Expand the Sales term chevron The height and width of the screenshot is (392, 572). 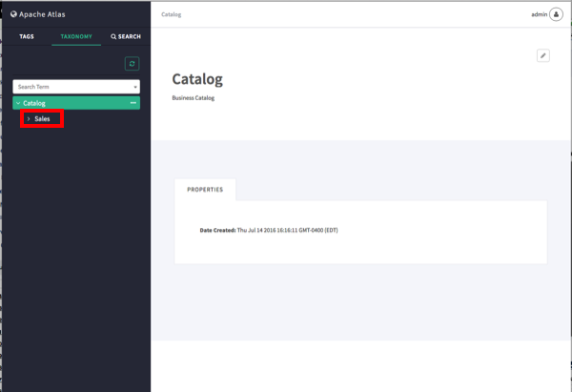[x=29, y=119]
